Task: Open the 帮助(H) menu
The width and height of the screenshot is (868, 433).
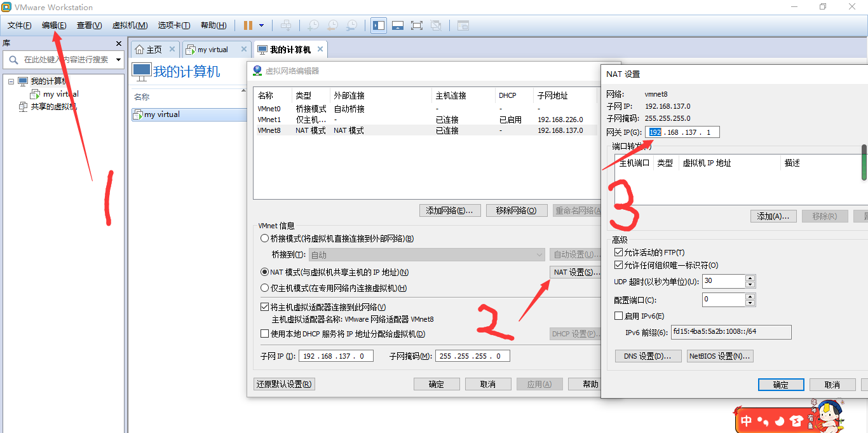Action: [x=214, y=25]
